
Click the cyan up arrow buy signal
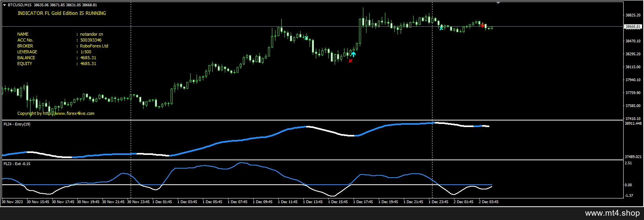pyautogui.click(x=353, y=54)
